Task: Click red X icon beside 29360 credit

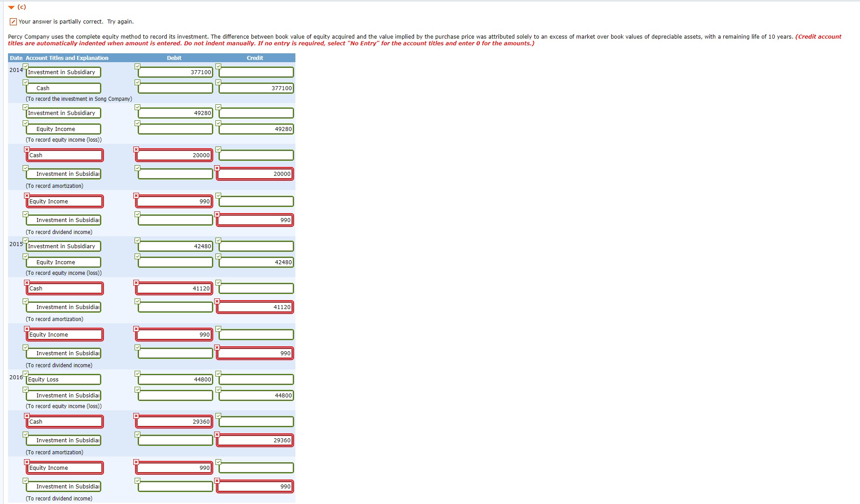Action: pyautogui.click(x=217, y=434)
